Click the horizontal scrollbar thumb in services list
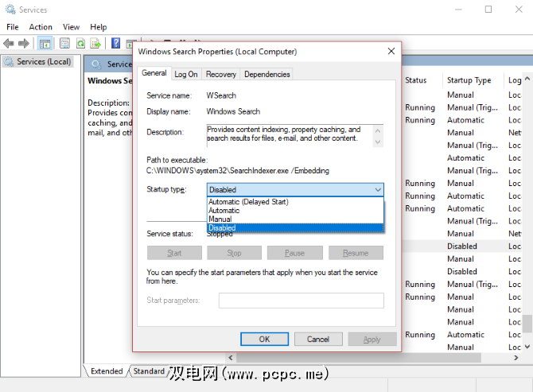This screenshot has width=533, height=392. coord(359,357)
